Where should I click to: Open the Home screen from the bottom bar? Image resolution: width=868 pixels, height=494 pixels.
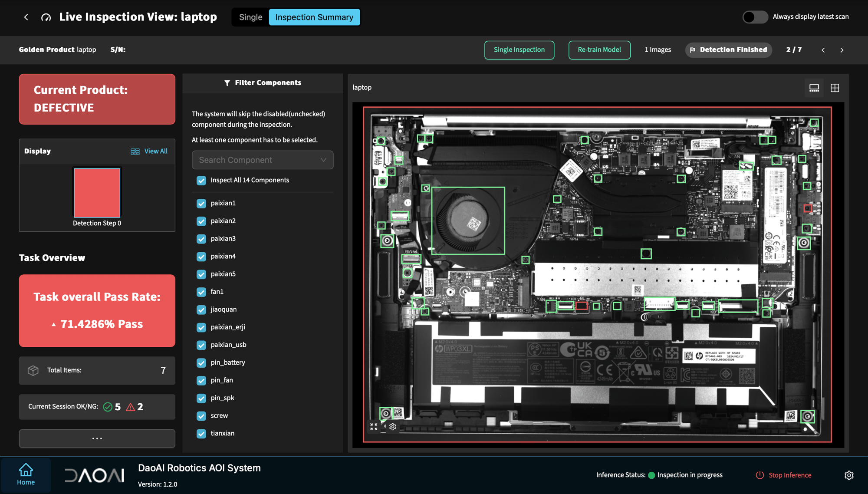[x=26, y=475]
